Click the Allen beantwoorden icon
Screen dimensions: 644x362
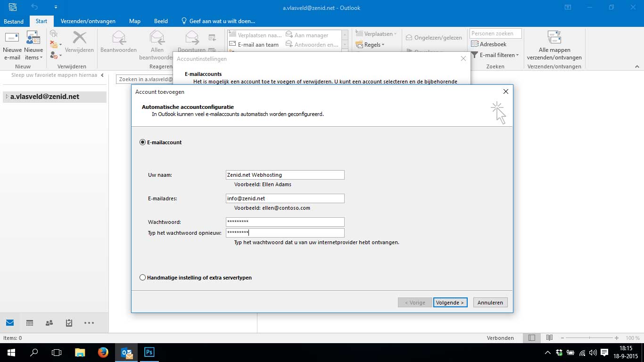coord(157,38)
